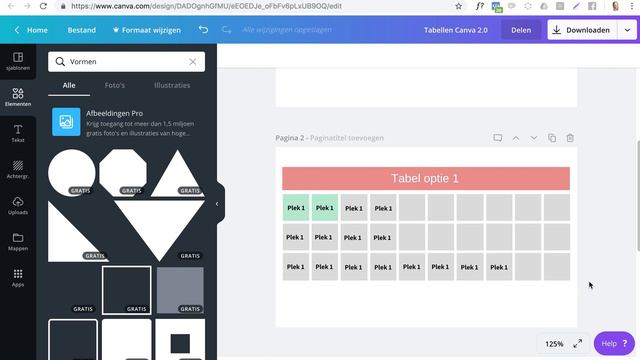Open the Apps sidebar panel

point(18,278)
